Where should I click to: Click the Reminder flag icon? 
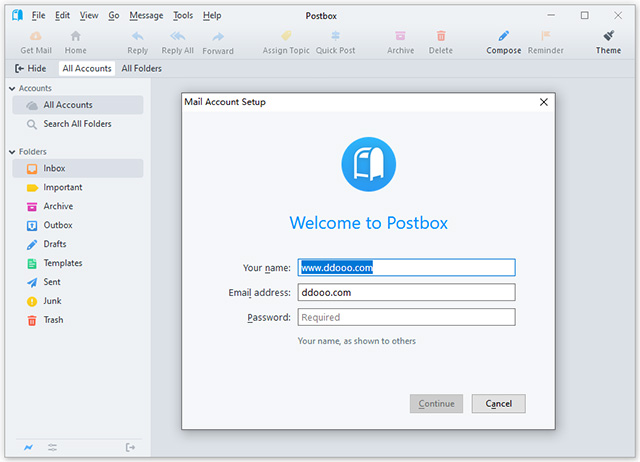pos(546,37)
